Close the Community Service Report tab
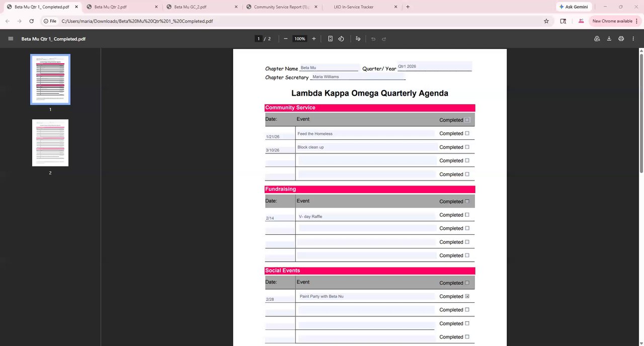 click(x=316, y=7)
